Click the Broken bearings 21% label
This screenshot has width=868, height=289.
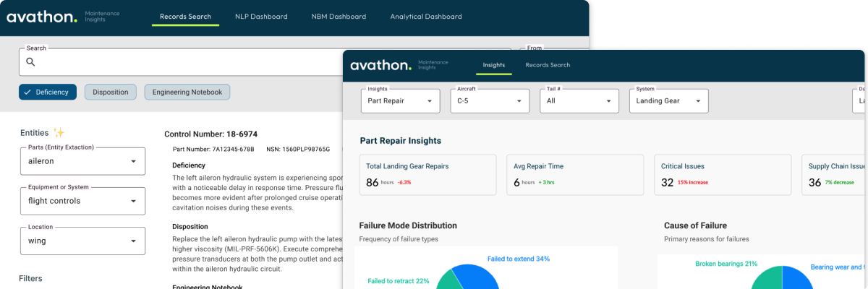pos(726,264)
